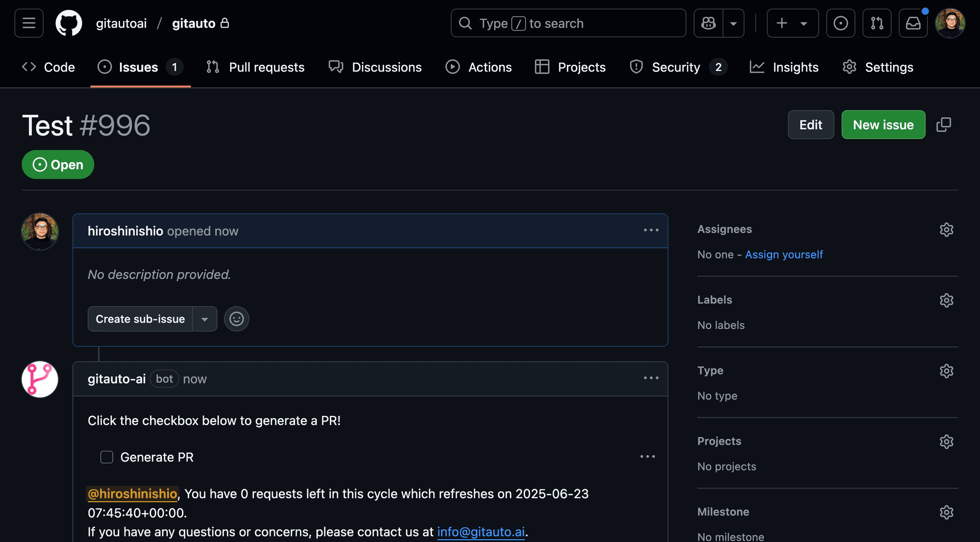Edit Assignees with the gear icon
Image resolution: width=980 pixels, height=542 pixels.
click(946, 230)
